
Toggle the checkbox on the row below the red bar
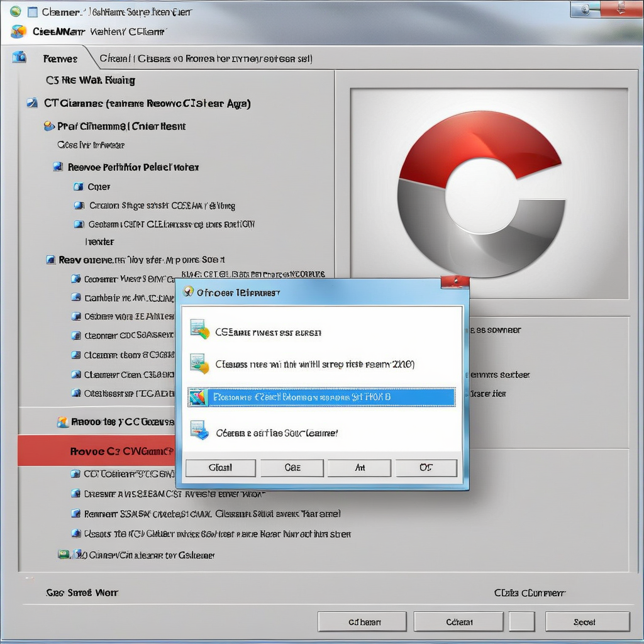click(75, 474)
